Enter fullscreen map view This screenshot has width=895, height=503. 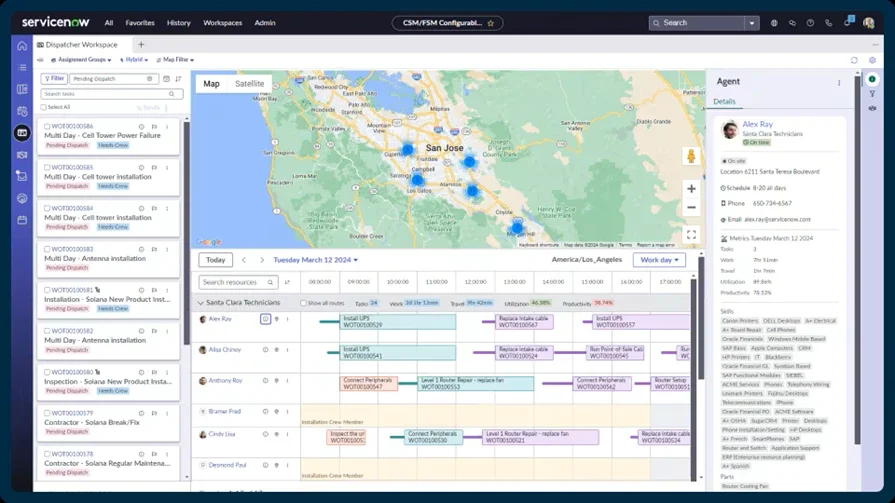tap(691, 235)
